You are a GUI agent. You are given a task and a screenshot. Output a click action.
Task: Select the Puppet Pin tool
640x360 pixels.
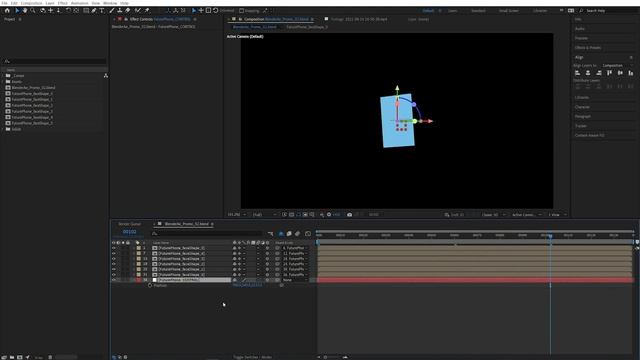tap(147, 11)
